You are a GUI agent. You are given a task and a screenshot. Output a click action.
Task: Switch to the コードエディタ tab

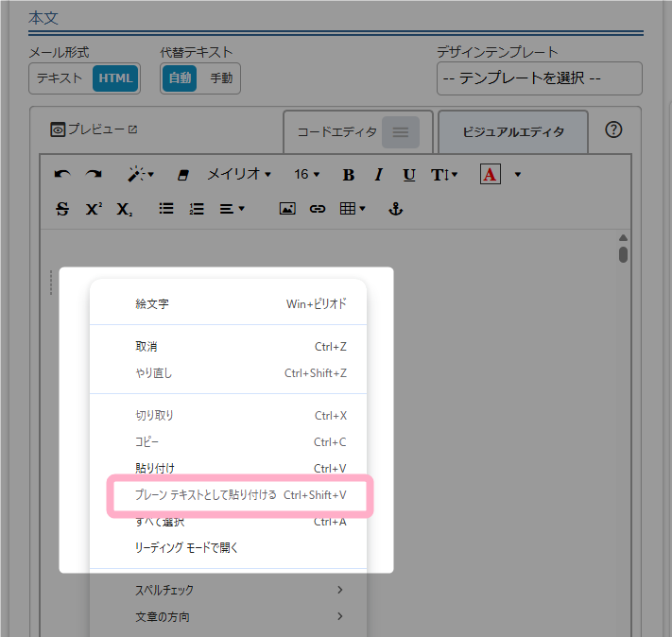[337, 132]
